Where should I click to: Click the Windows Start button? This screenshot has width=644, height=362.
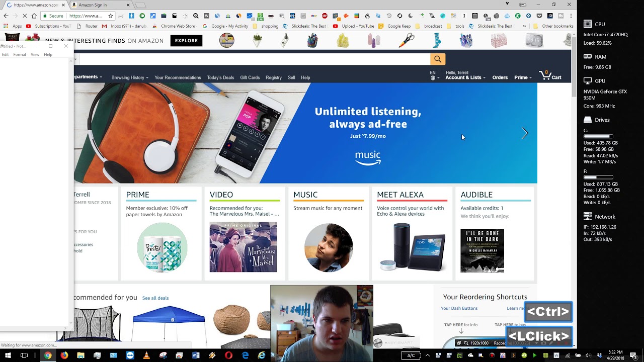(8, 355)
